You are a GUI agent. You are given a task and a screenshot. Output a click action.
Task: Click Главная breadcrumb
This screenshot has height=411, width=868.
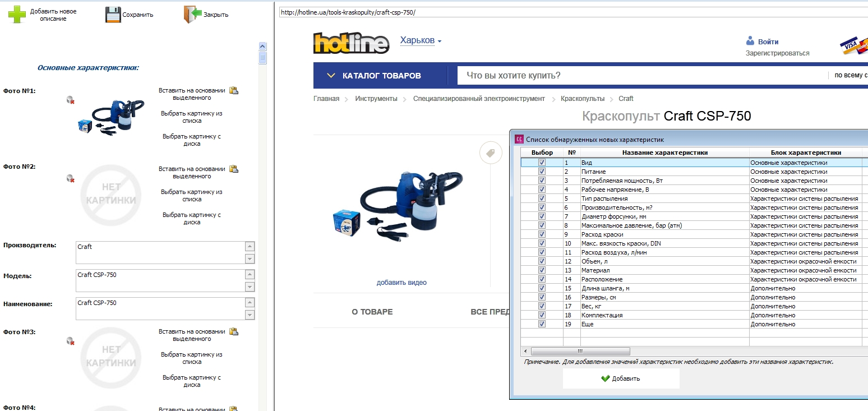click(x=326, y=99)
